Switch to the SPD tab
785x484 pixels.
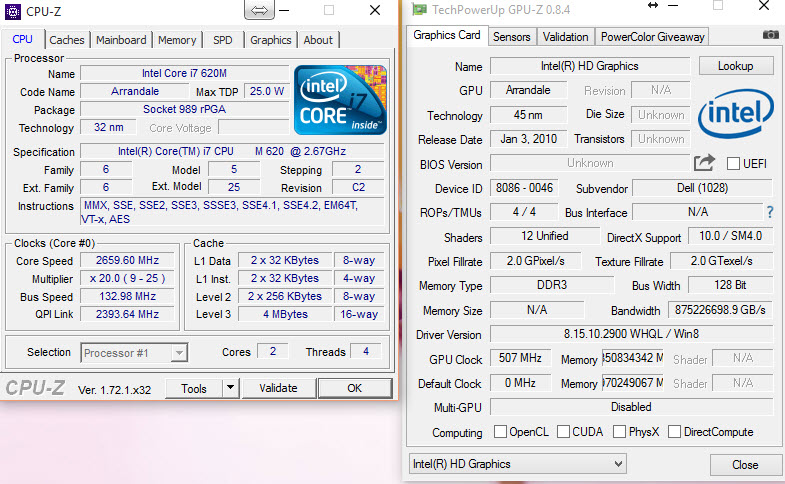(x=223, y=40)
